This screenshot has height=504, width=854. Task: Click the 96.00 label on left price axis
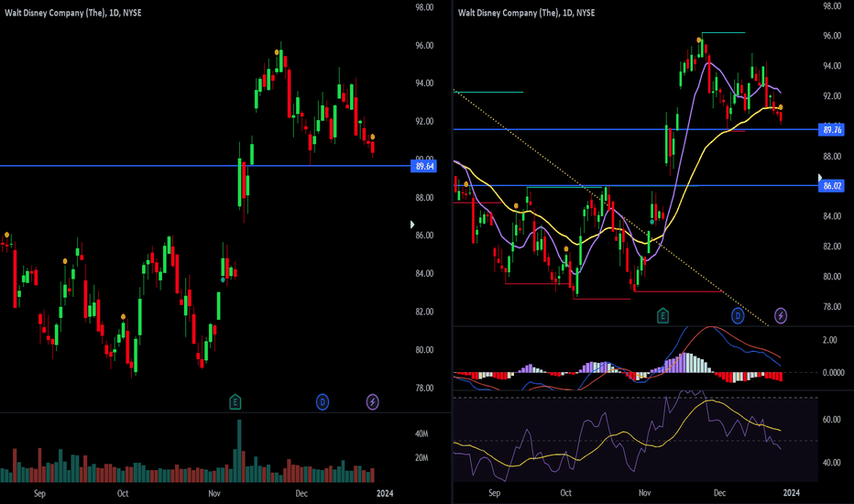pos(424,46)
